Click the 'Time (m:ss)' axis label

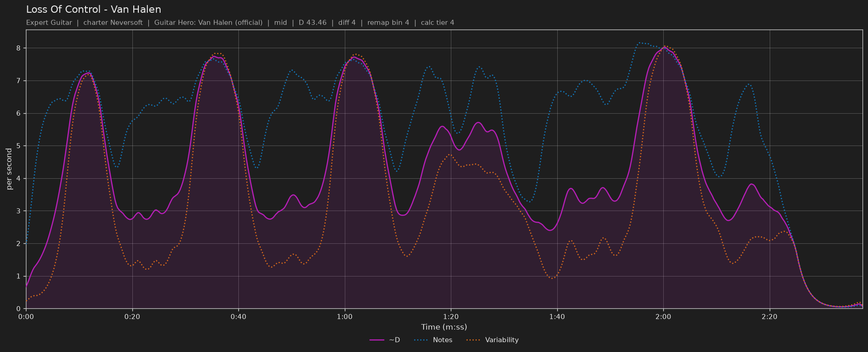(444, 327)
